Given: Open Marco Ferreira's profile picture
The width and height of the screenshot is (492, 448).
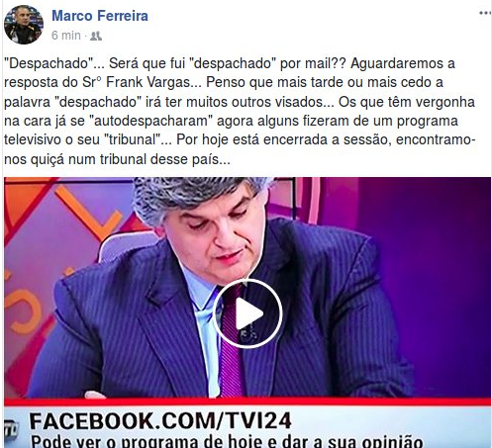Looking at the screenshot, I should (24, 25).
